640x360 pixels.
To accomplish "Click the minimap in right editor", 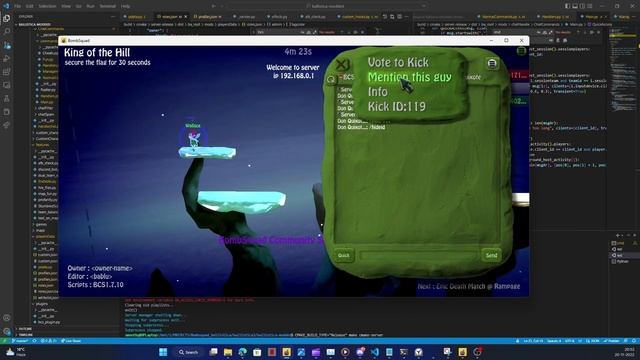I will pyautogui.click(x=622, y=69).
